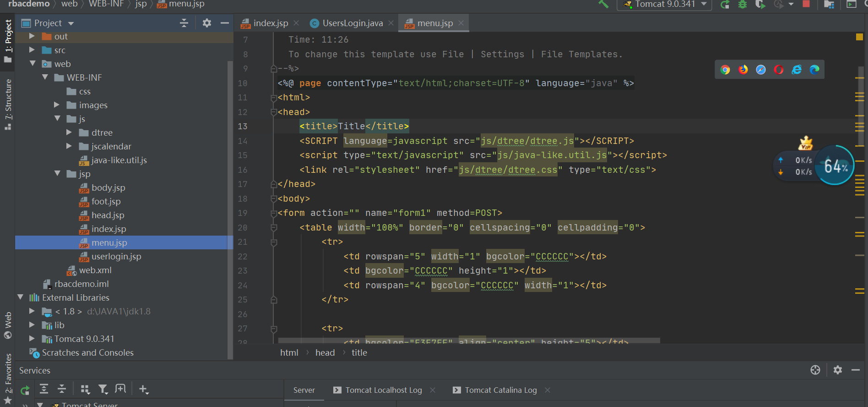Collapse the web folder

pos(33,64)
